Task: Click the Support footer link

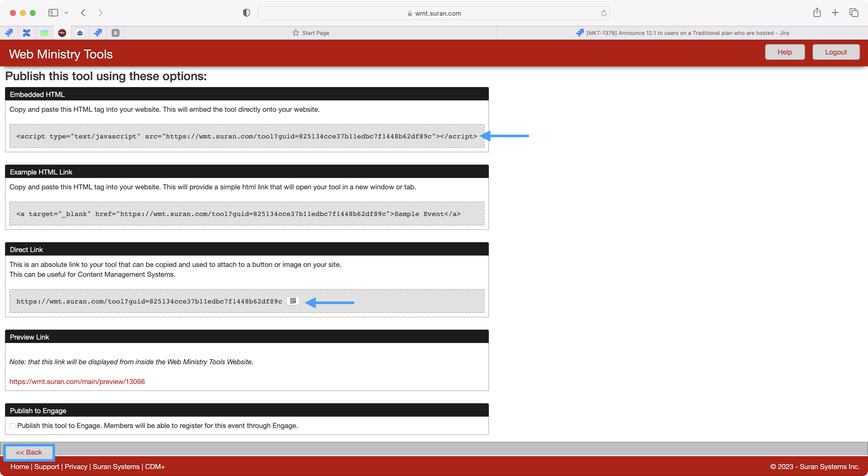Action: (47, 467)
